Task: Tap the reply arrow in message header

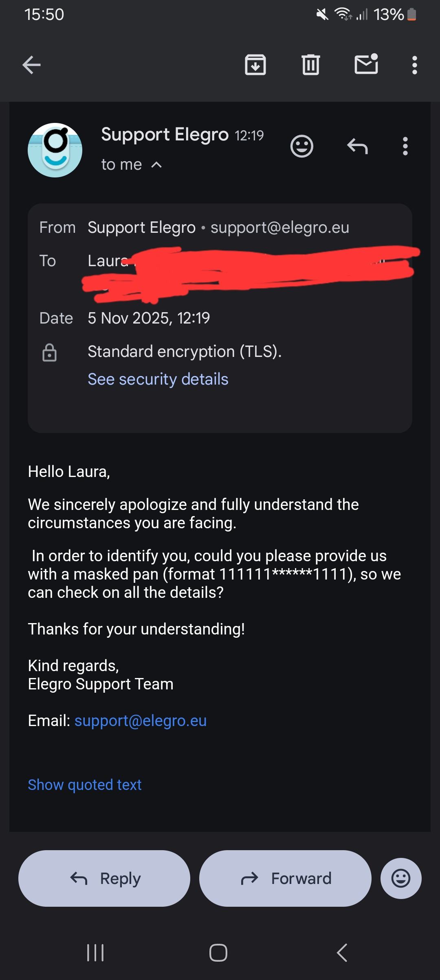Action: point(357,146)
